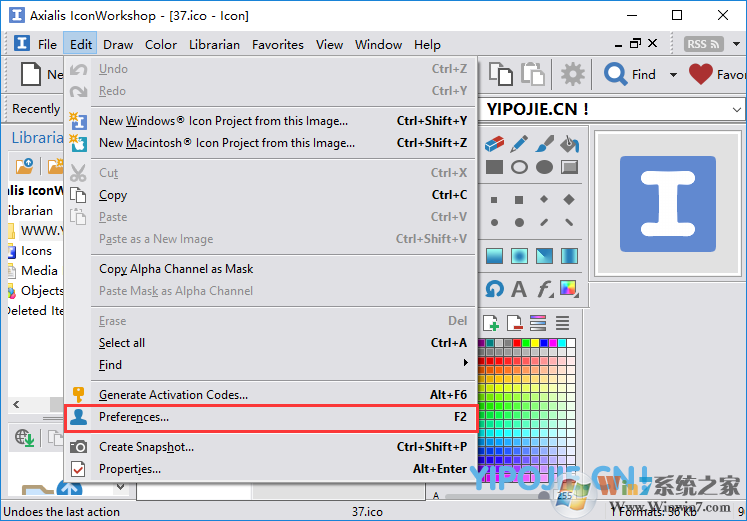This screenshot has height=521, width=747.
Task: Click the globe download icon
Action: tap(24, 438)
